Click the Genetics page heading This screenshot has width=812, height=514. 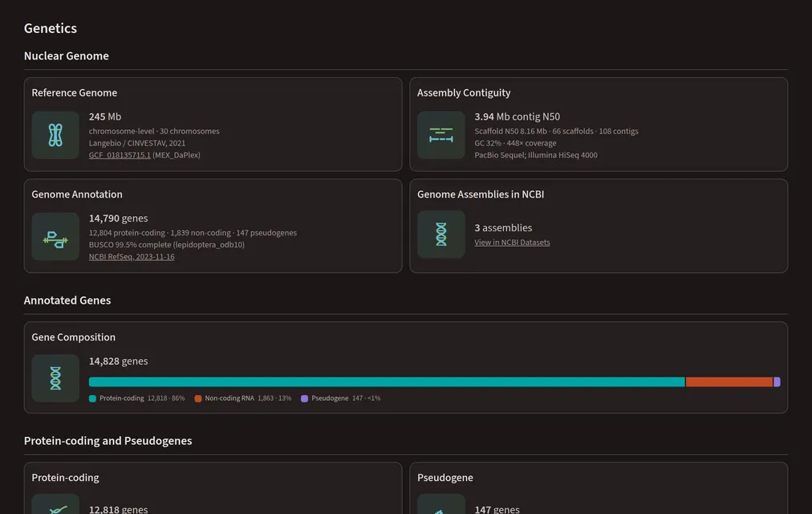pos(51,28)
